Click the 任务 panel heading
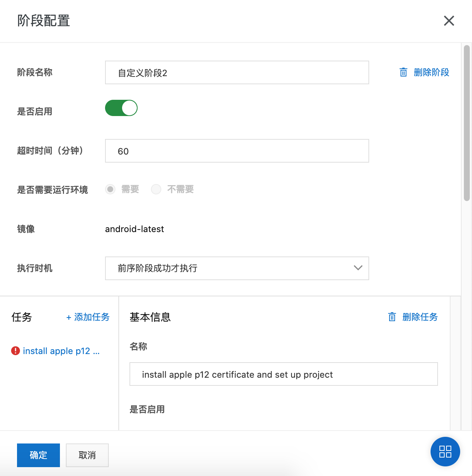 point(22,317)
